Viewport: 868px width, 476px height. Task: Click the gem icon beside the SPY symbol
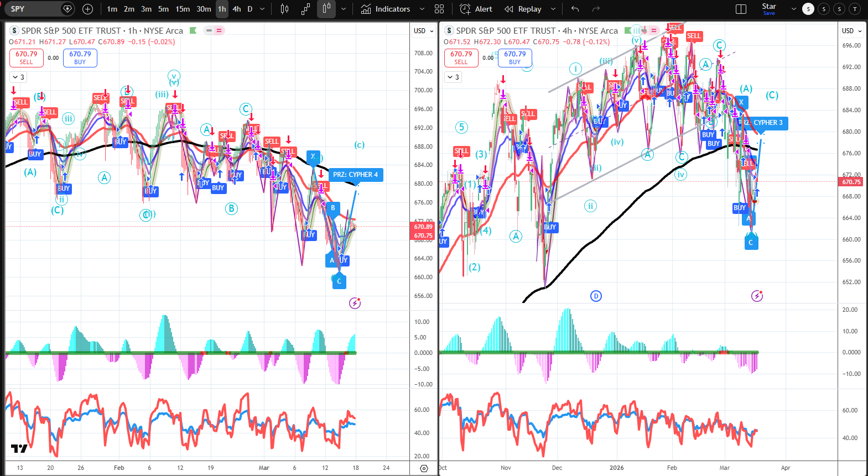click(67, 9)
